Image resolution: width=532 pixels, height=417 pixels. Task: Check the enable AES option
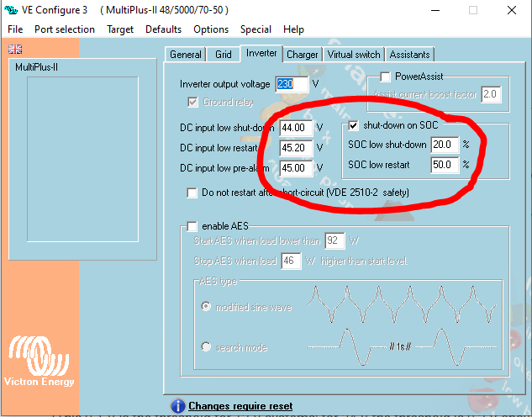click(x=192, y=226)
